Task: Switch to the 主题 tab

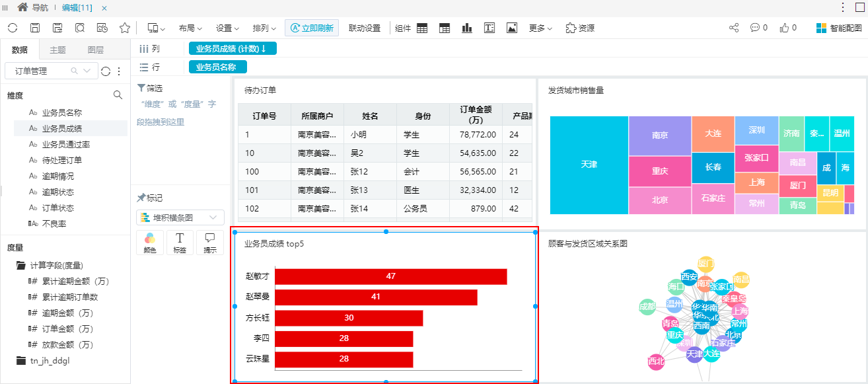Action: coord(57,50)
